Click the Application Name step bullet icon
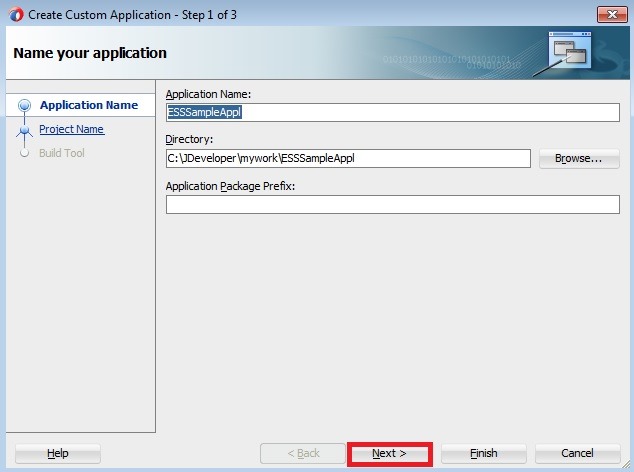This screenshot has width=634, height=472. 25,106
